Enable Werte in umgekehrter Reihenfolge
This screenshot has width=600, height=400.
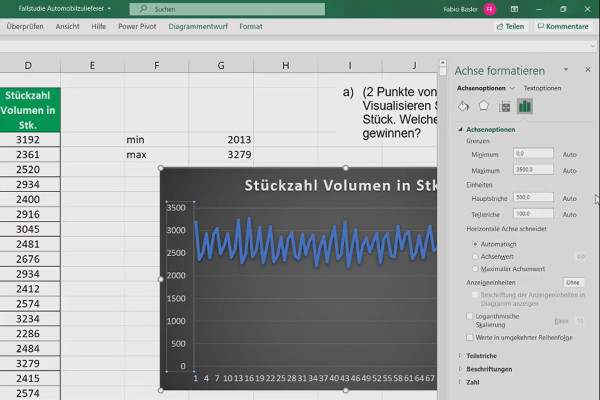pos(470,337)
